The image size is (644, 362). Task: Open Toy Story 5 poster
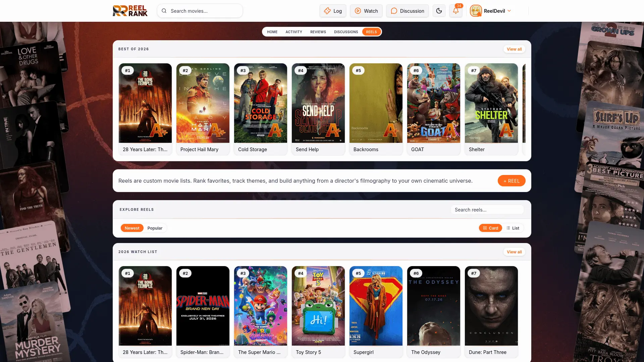[318, 306]
